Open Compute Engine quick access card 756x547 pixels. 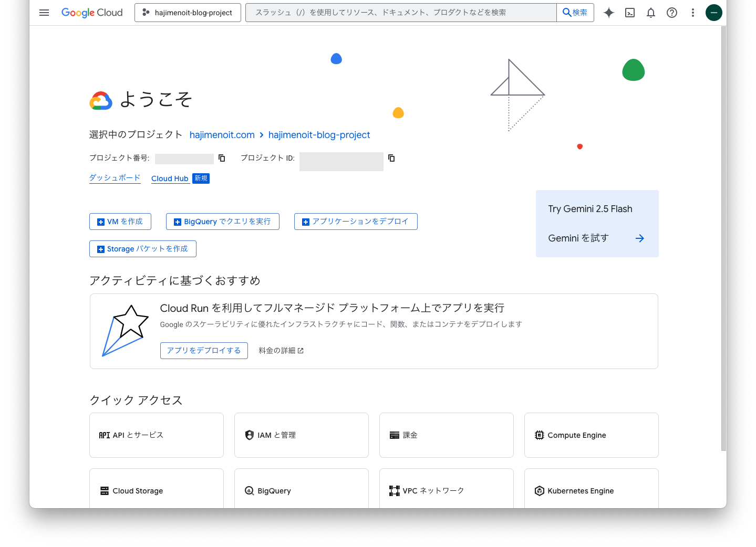pyautogui.click(x=592, y=435)
